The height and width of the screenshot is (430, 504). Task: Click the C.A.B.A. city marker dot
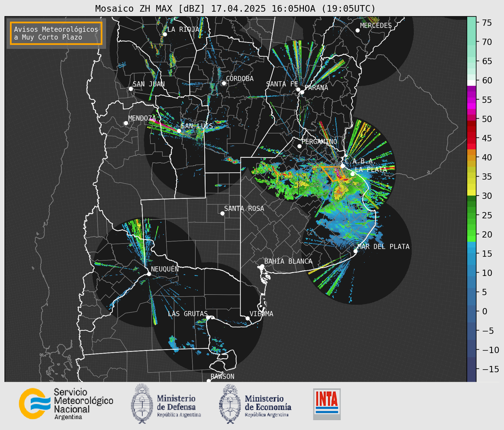click(343, 166)
